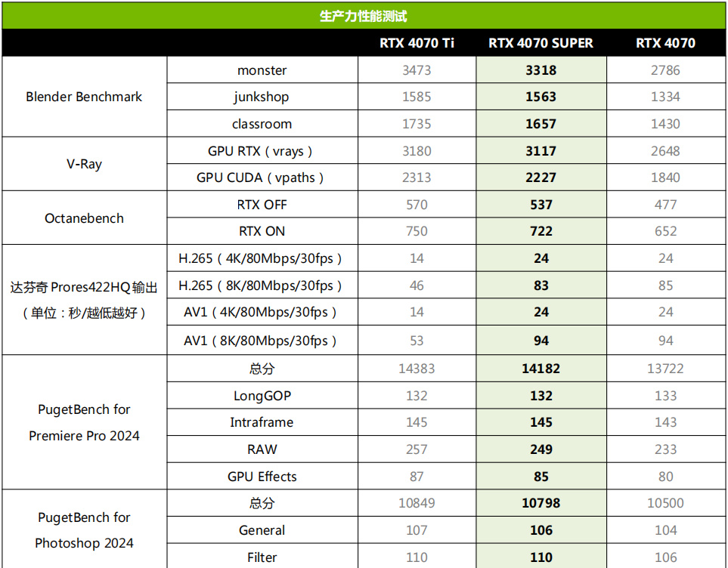The image size is (728, 568).
Task: Click the Premiere total score 14182
Action: (541, 369)
